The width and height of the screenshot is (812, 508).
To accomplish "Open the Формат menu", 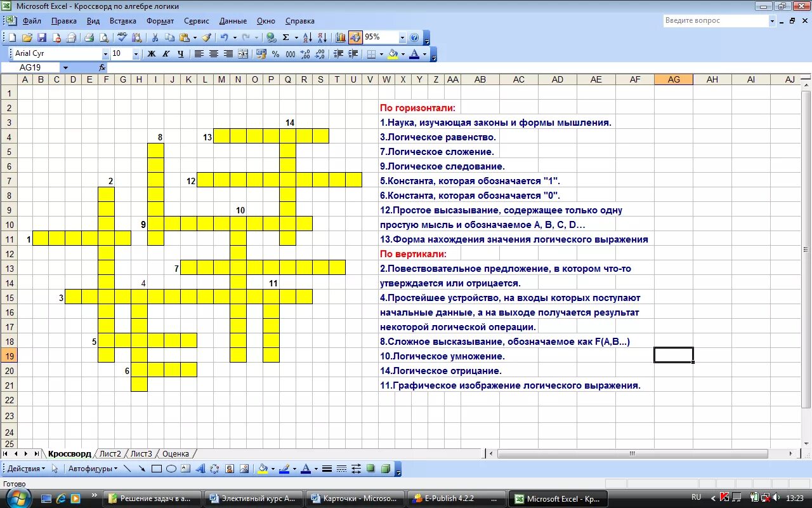I will (160, 21).
